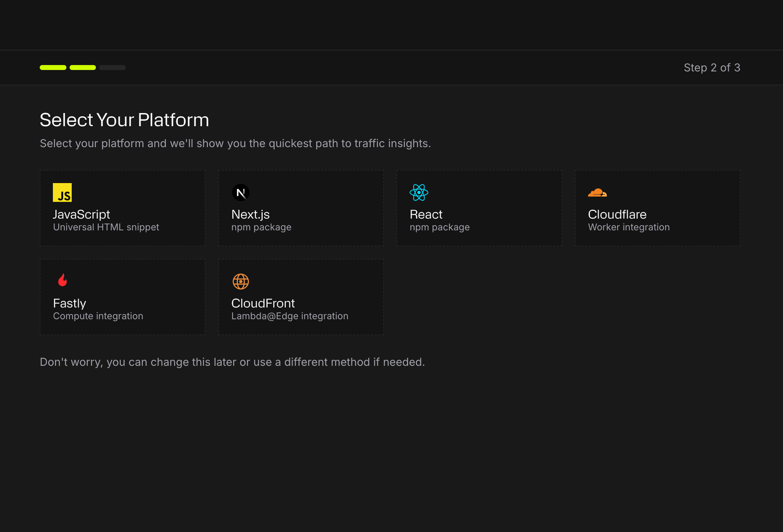
Task: Pick the React platform label
Action: click(426, 214)
